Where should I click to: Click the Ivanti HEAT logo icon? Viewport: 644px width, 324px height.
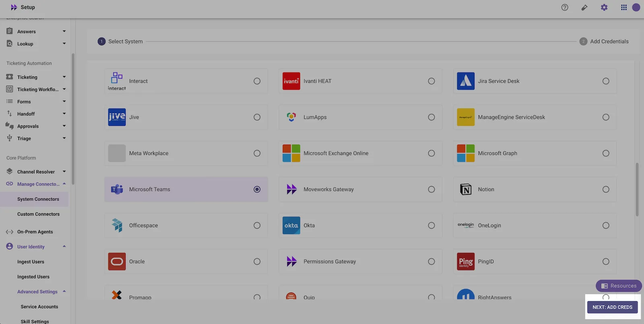[291, 81]
